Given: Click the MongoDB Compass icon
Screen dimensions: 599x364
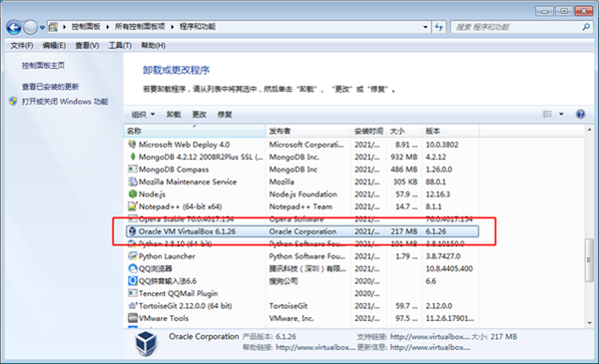Looking at the screenshot, I should pyautogui.click(x=132, y=169).
